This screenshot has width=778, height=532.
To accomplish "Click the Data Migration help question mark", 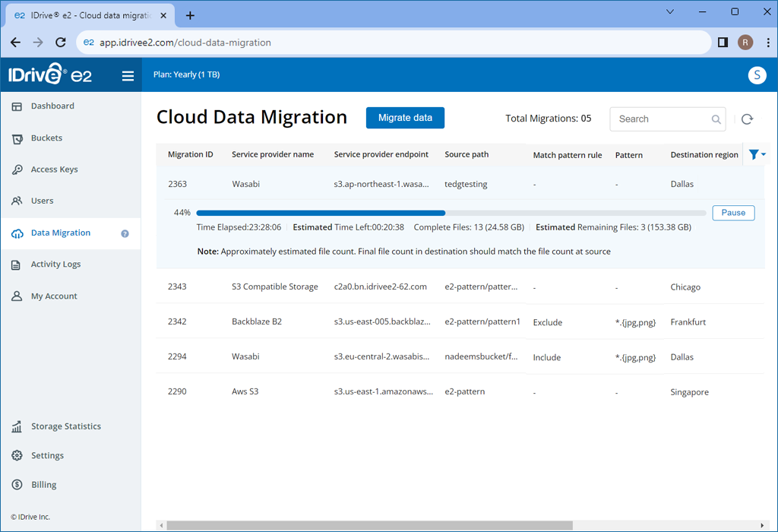I will coord(125,233).
